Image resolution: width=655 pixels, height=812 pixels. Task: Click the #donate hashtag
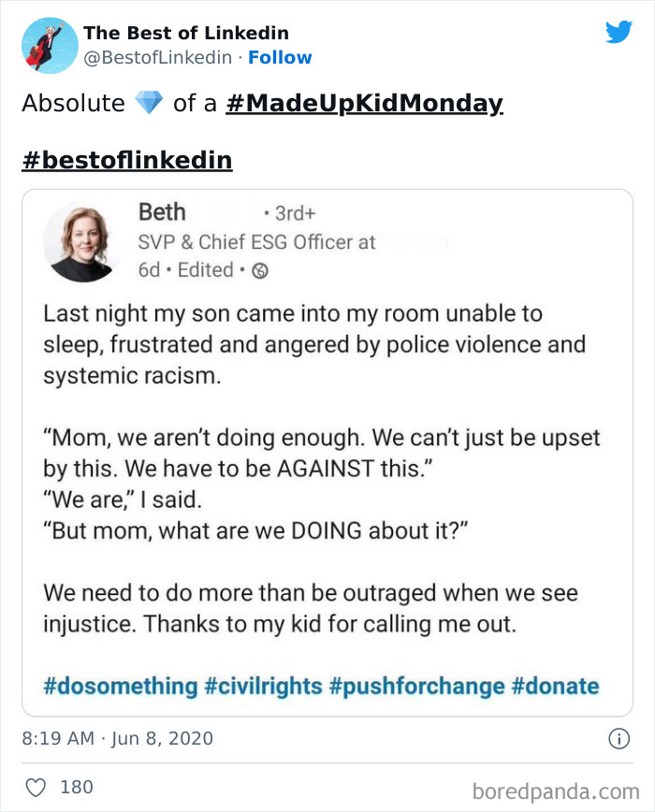555,686
